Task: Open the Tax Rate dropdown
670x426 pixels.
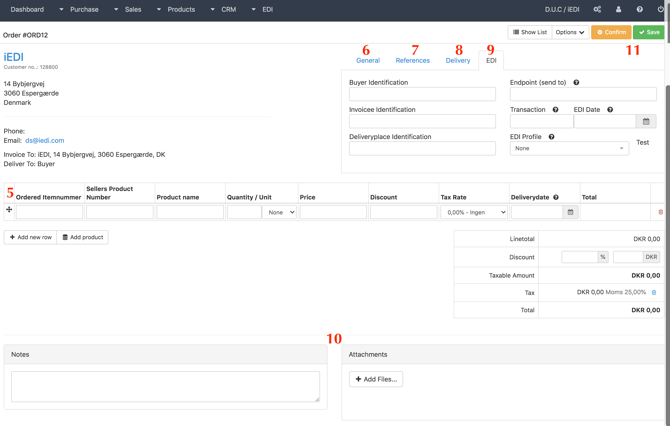Action: (x=474, y=212)
